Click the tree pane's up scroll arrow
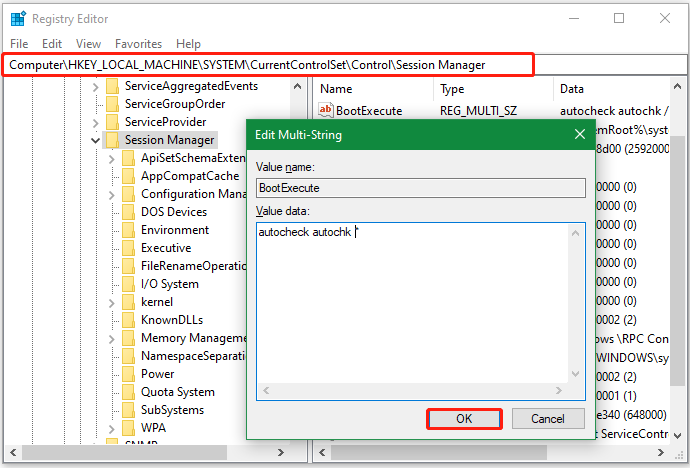The width and height of the screenshot is (690, 468). tap(297, 87)
